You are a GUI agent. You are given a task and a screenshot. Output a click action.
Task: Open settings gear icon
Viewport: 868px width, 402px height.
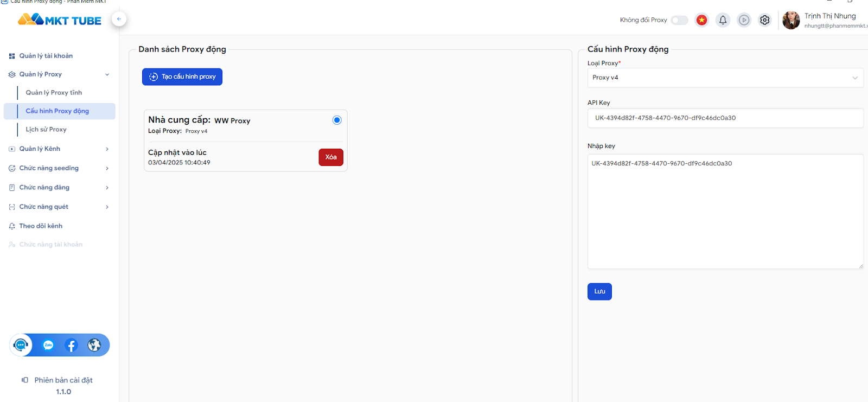[x=764, y=20]
